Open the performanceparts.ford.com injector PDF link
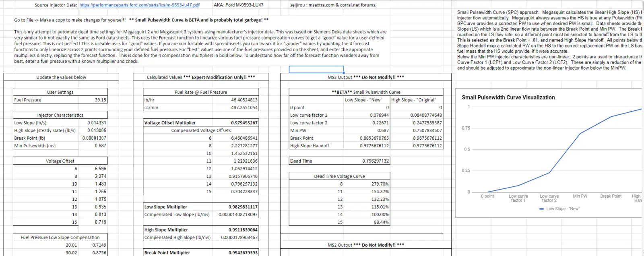Viewport: 644px width, 256px height. point(139,5)
